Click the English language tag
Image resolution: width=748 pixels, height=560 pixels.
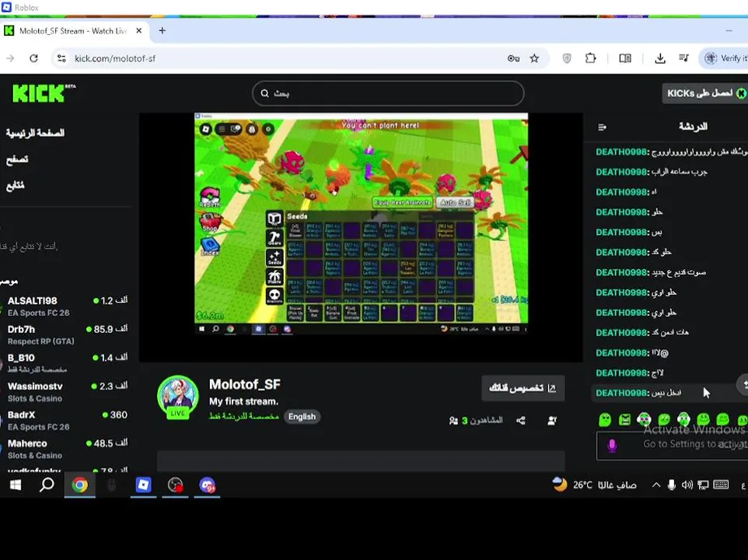302,416
